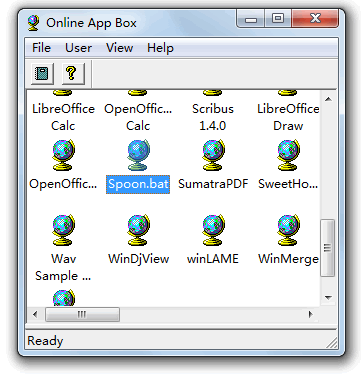Image resolution: width=361 pixels, height=375 pixels.
Task: Open the File menu
Action: (x=41, y=48)
